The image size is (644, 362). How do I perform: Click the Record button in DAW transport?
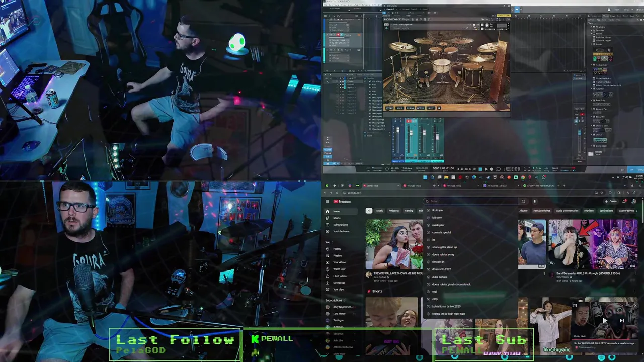[492, 169]
